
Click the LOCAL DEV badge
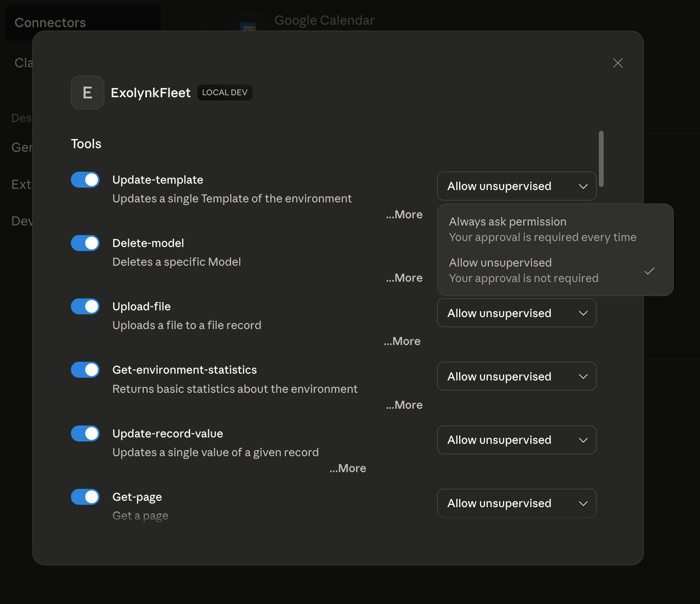pos(225,92)
